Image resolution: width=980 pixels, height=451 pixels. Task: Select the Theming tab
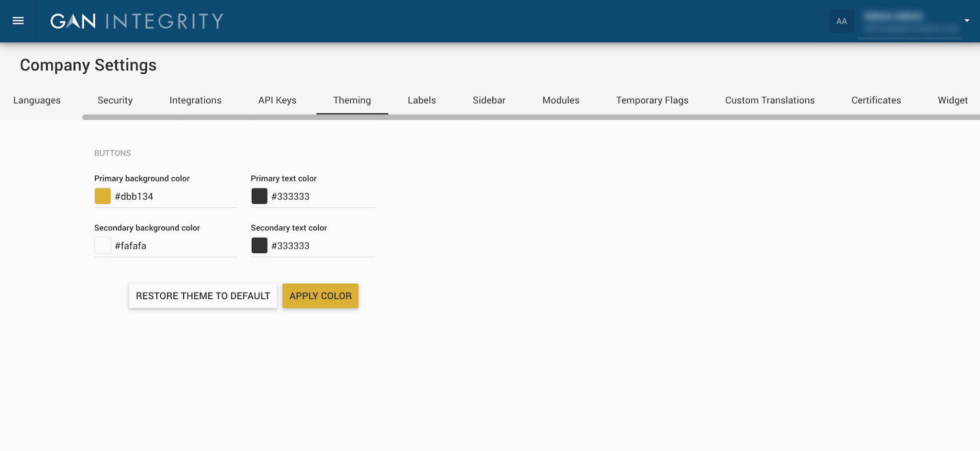point(352,100)
